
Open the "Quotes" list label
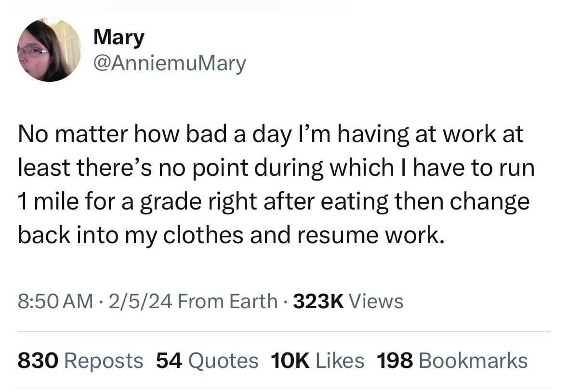pos(224,361)
